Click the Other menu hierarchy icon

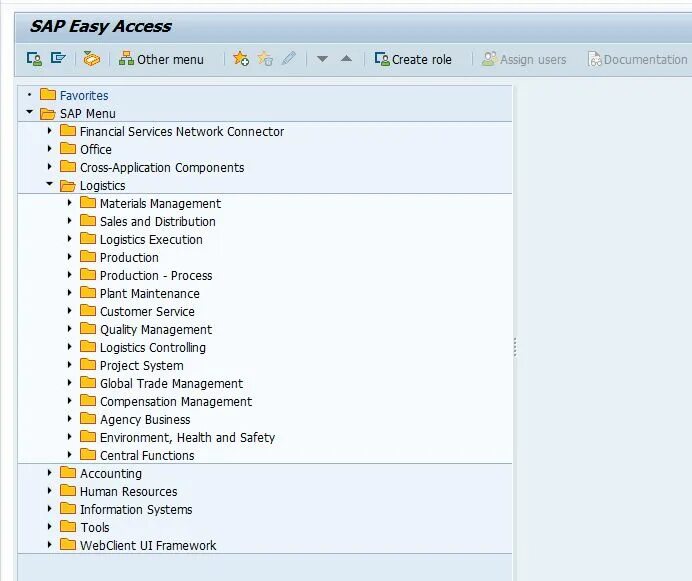[x=126, y=59]
